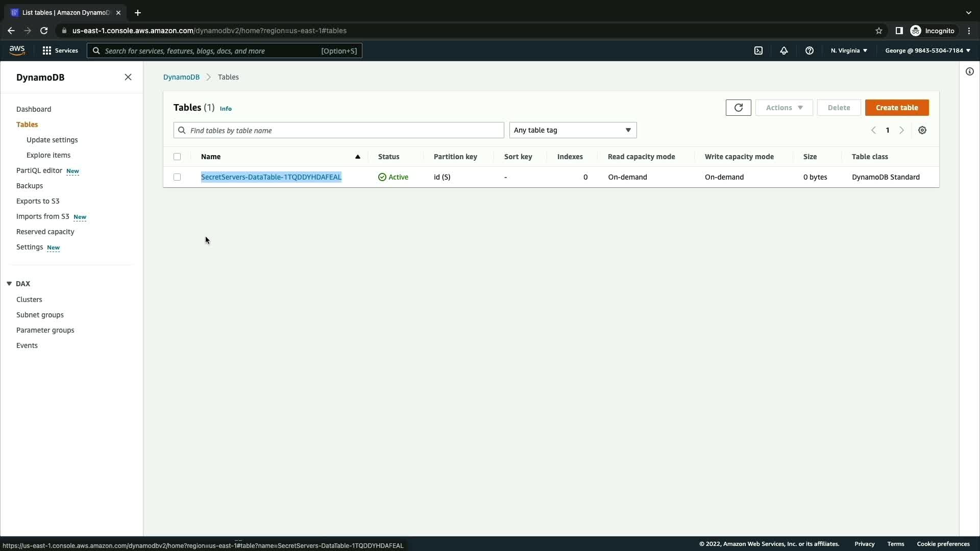Open table preferences gear icon

(922, 130)
